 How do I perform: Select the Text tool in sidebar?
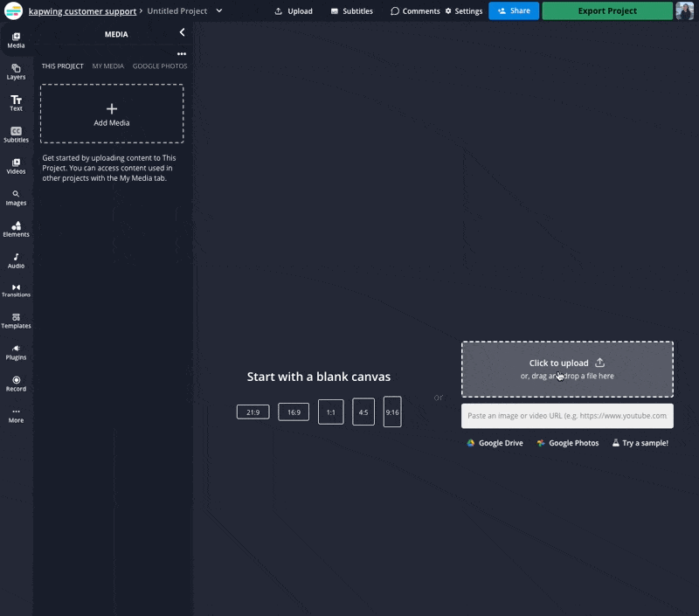(x=16, y=102)
